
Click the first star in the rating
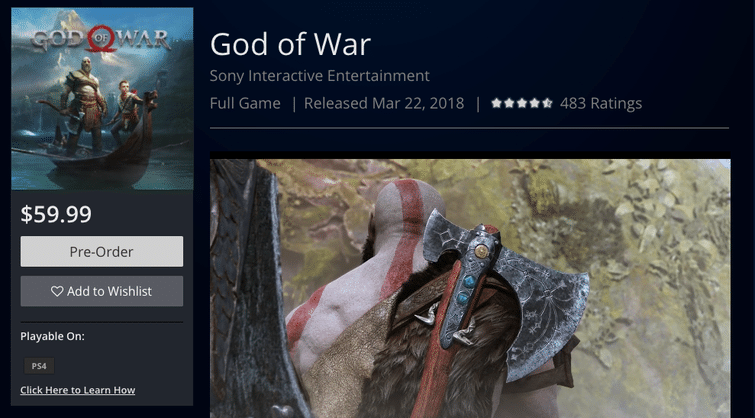496,103
